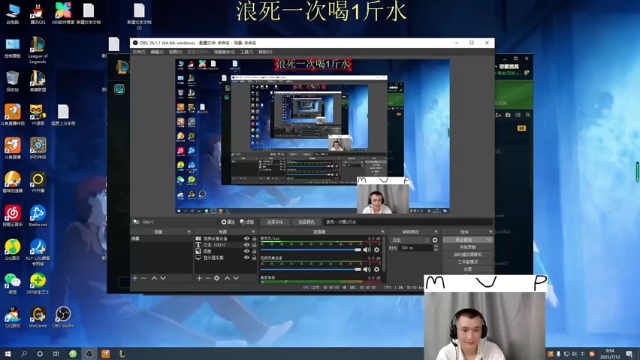Open the View (V) menu in OBS
The image size is (640, 360).
[176, 52]
